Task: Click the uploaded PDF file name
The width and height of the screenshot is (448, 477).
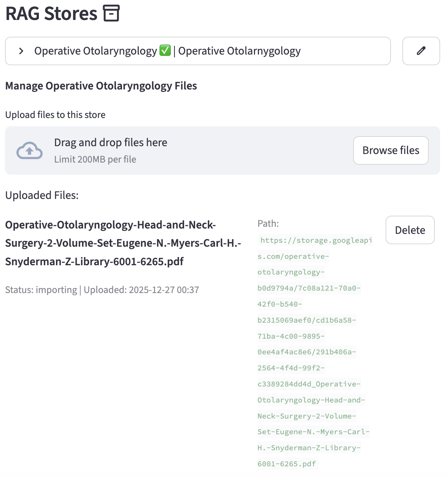Action: [x=123, y=243]
